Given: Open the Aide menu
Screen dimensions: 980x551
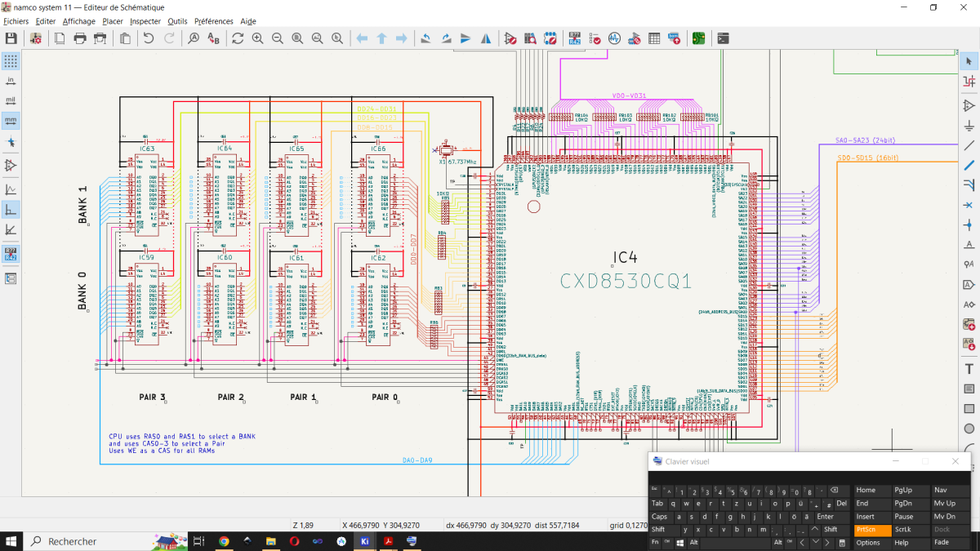Looking at the screenshot, I should 248,21.
